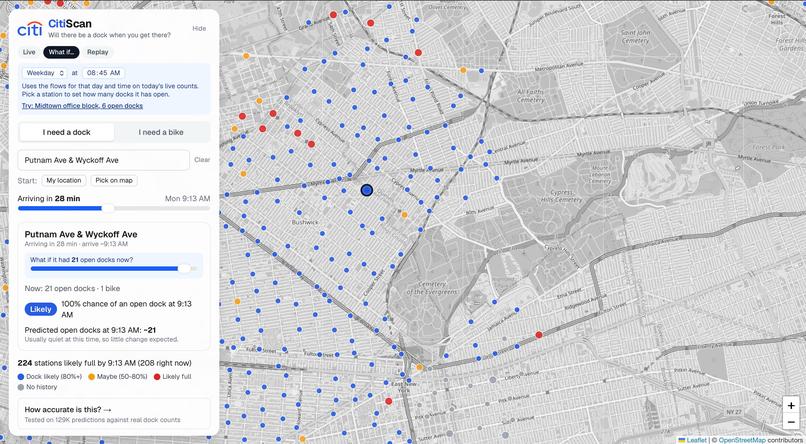Adjust the Arriving in 28 min slider

coord(108,208)
